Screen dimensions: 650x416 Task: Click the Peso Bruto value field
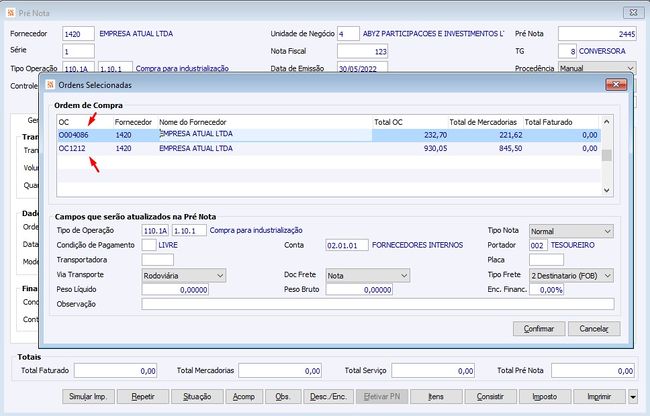pos(359,289)
